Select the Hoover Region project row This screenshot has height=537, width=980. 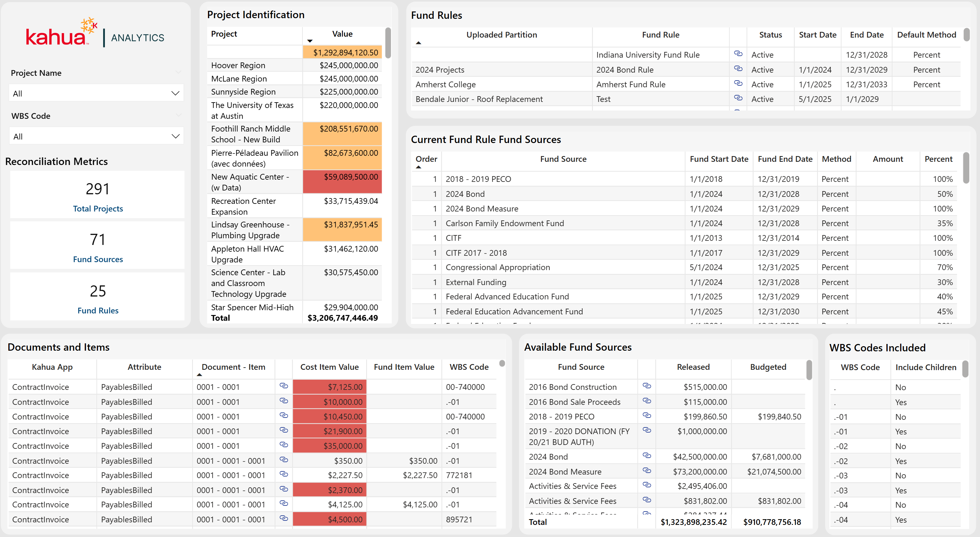click(238, 66)
